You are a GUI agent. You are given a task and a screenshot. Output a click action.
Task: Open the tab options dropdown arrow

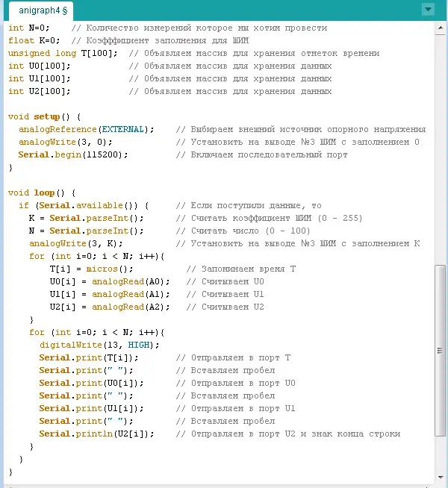point(428,10)
